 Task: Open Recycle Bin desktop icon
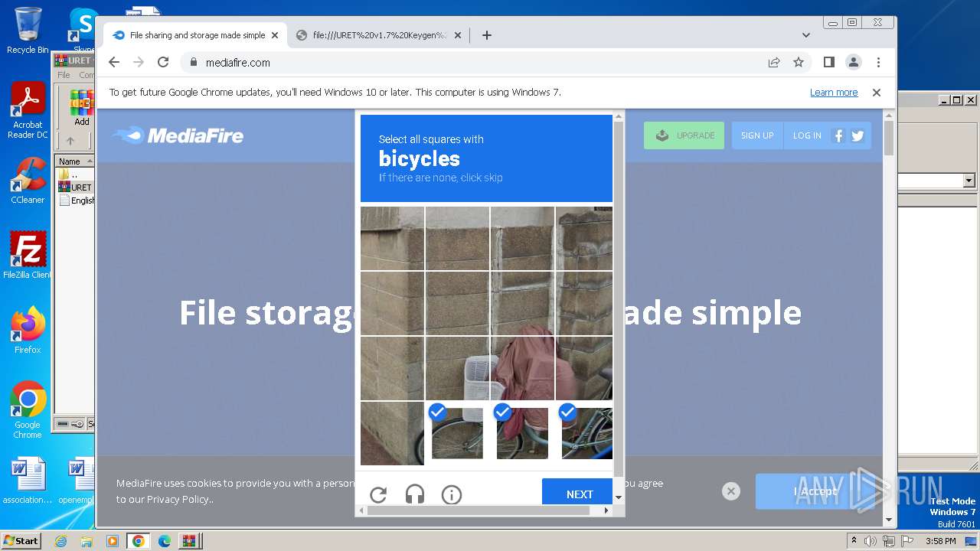(28, 31)
